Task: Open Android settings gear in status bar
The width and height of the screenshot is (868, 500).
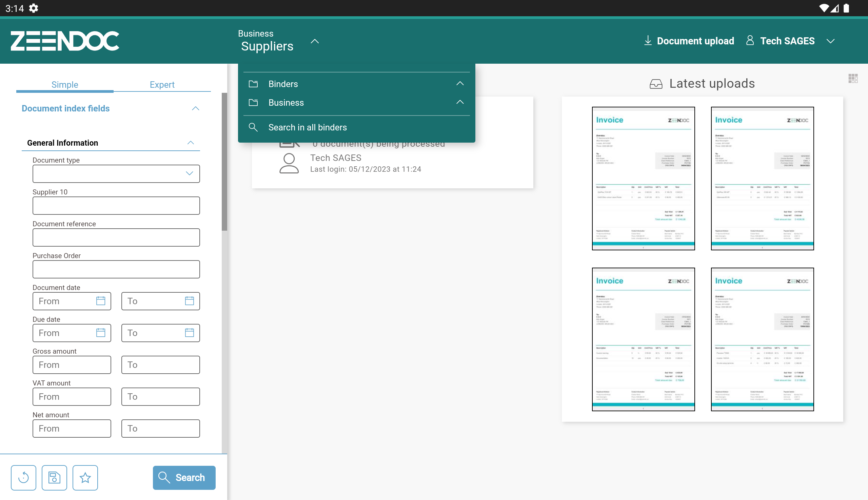Action: [x=33, y=8]
